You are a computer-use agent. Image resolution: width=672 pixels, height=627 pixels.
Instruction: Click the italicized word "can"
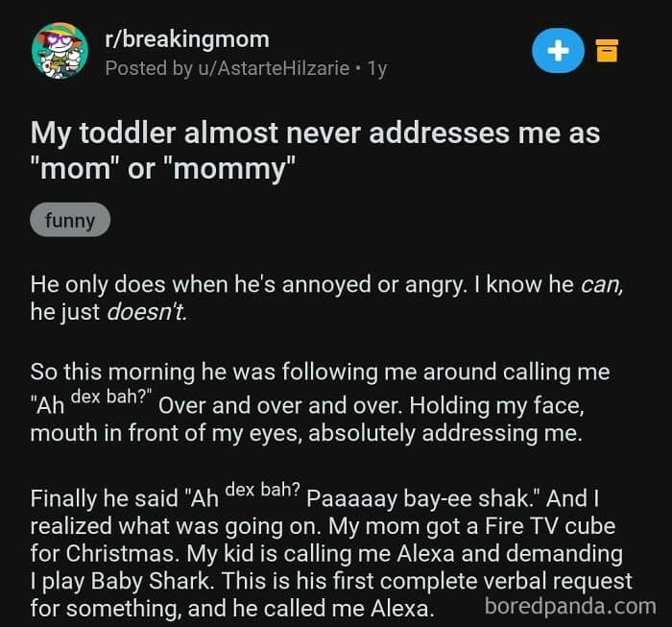[602, 285]
